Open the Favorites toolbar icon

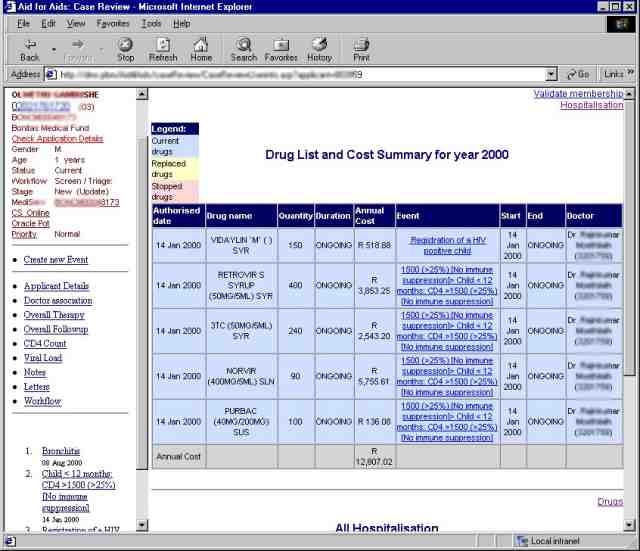(281, 45)
